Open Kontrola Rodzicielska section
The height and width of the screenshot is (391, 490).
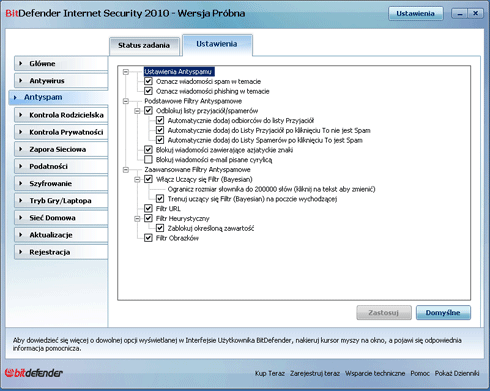[61, 115]
